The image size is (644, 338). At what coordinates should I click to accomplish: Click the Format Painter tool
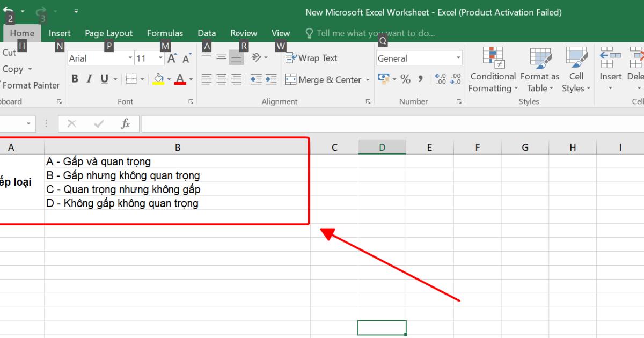pos(31,85)
